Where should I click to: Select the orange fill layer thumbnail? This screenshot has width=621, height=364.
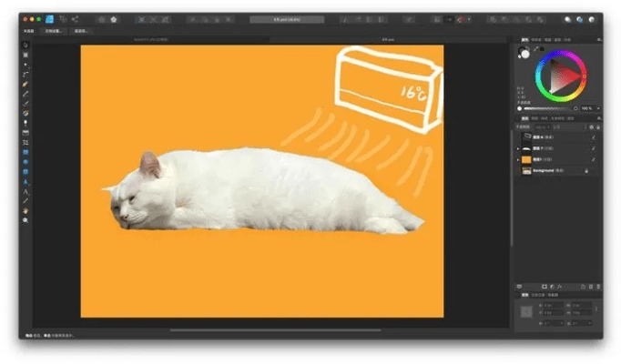pos(526,159)
